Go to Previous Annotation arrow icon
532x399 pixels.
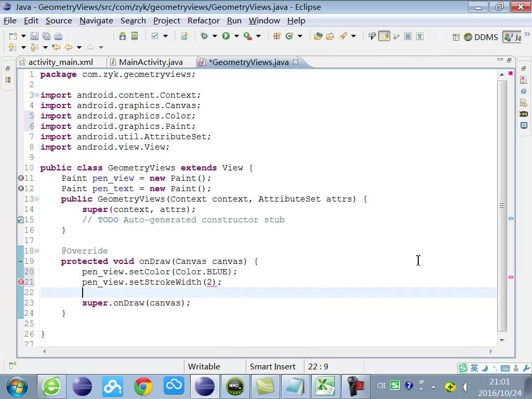[34, 47]
